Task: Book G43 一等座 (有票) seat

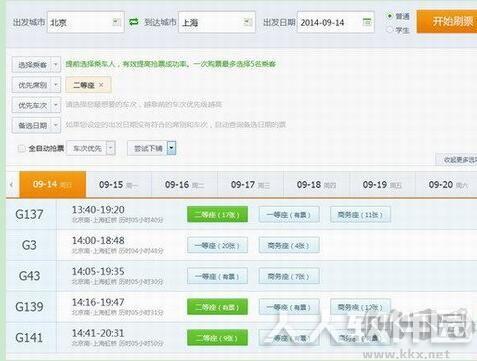Action: pyautogui.click(x=217, y=276)
